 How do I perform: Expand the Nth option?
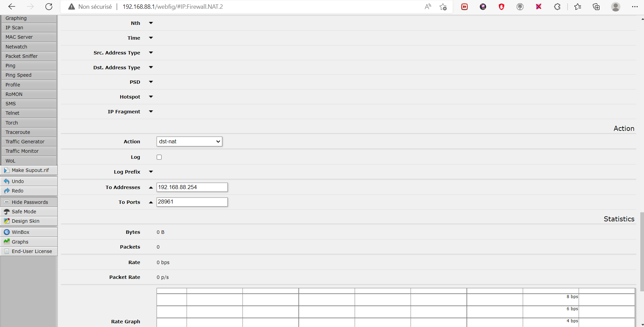151,23
